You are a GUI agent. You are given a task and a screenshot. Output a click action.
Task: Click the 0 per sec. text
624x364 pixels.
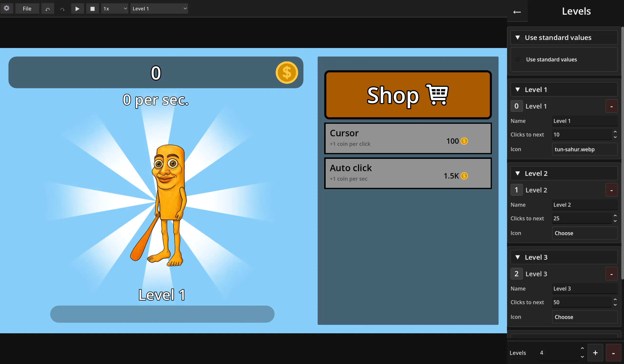(x=156, y=100)
